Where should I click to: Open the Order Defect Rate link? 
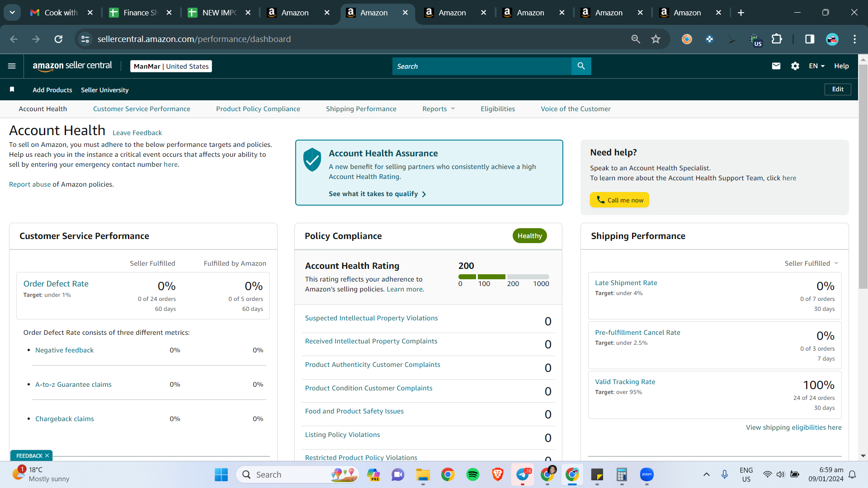click(56, 284)
